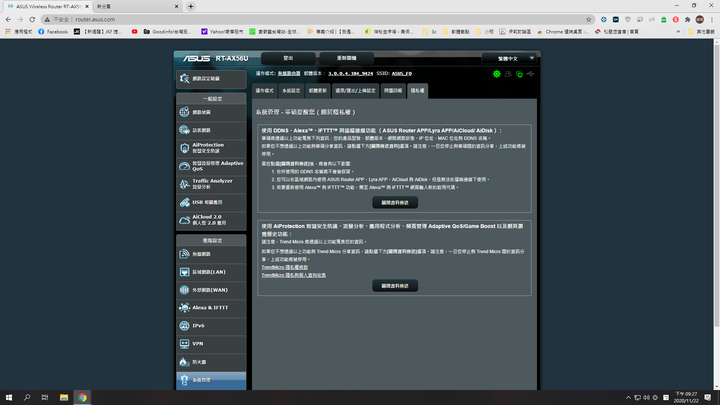The image size is (720, 405).
Task: Click the taskbar clock
Action: (686, 398)
